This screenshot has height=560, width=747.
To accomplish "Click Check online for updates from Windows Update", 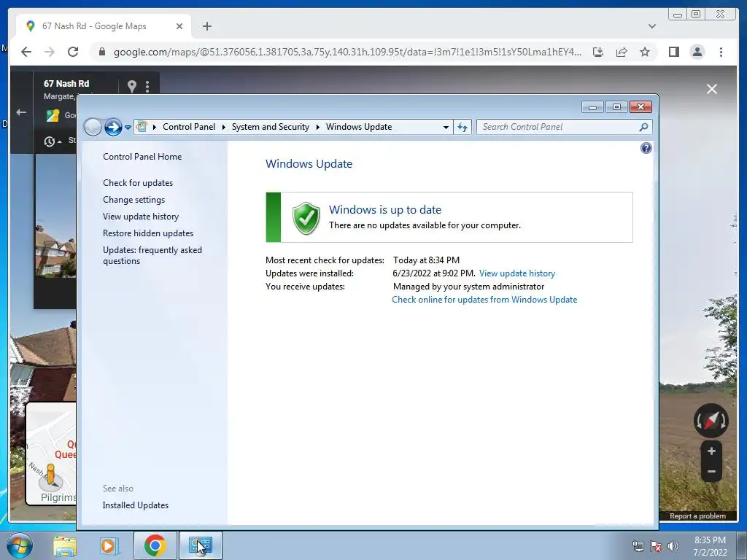I will [x=484, y=300].
